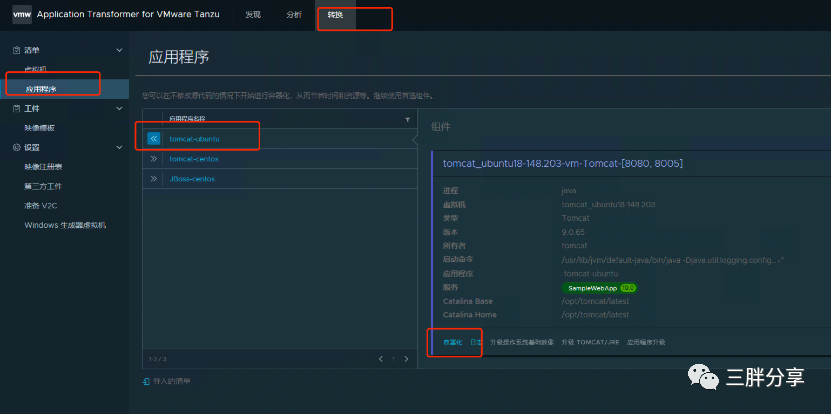Click the 清单 clipboard icon in sidebar
The width and height of the screenshot is (832, 414).
click(16, 50)
